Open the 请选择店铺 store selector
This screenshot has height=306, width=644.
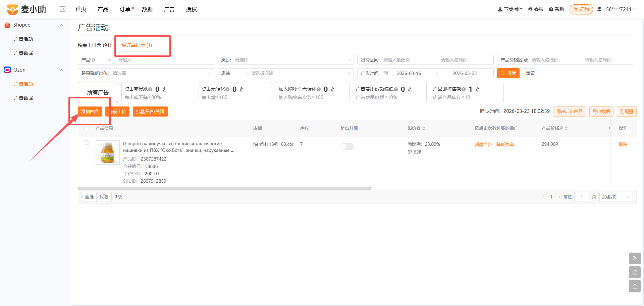pyautogui.click(x=301, y=73)
